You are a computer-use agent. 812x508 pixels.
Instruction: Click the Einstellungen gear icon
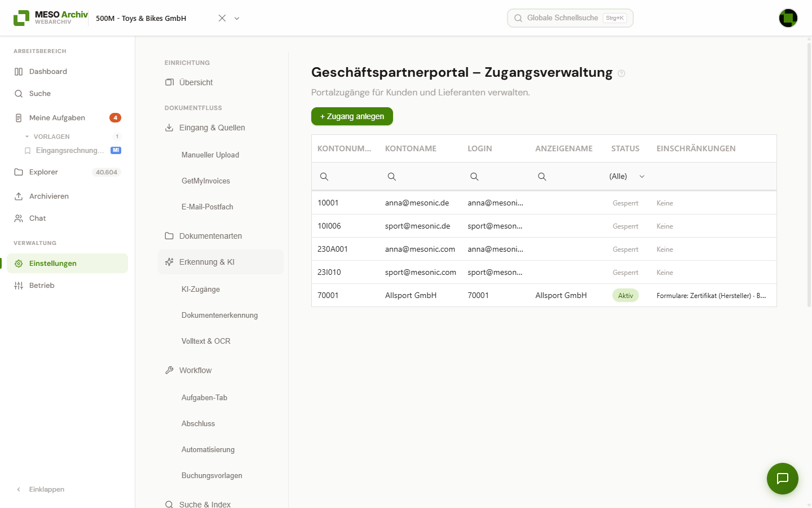click(19, 264)
